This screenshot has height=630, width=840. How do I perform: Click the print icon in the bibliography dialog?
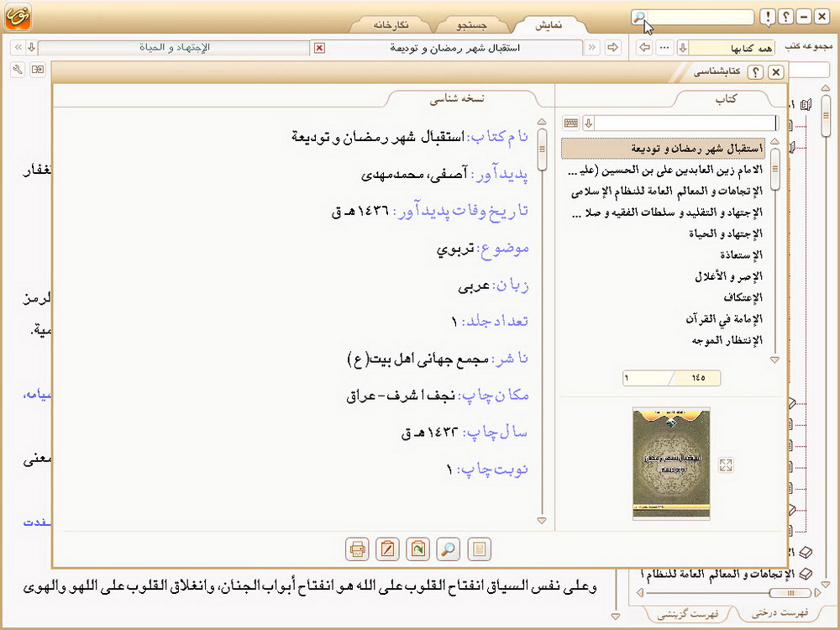tap(358, 549)
